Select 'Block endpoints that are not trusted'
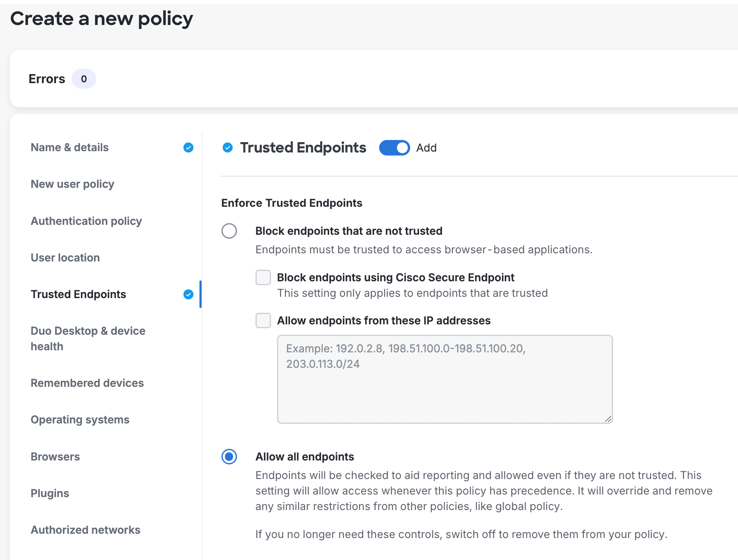Viewport: 738px width, 560px height. pos(229,231)
